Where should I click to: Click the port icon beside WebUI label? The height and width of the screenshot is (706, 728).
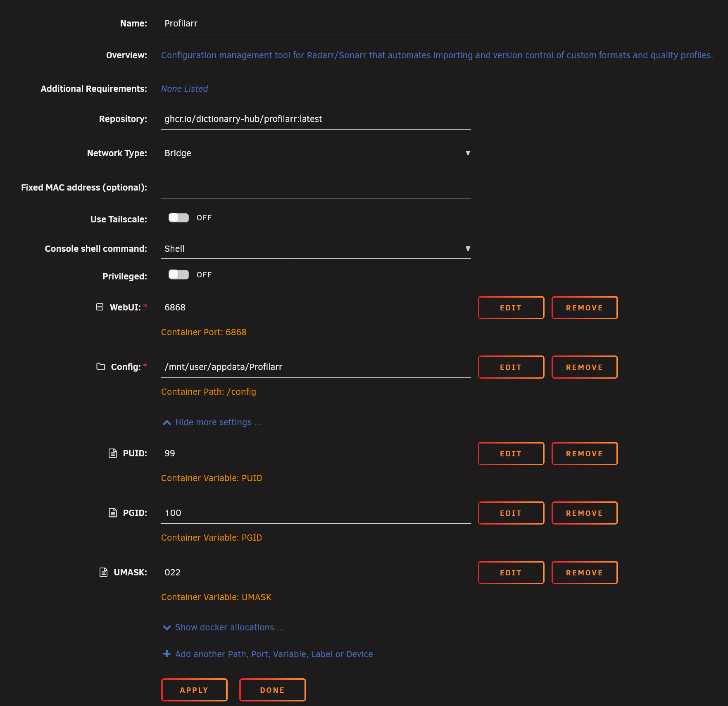(100, 307)
